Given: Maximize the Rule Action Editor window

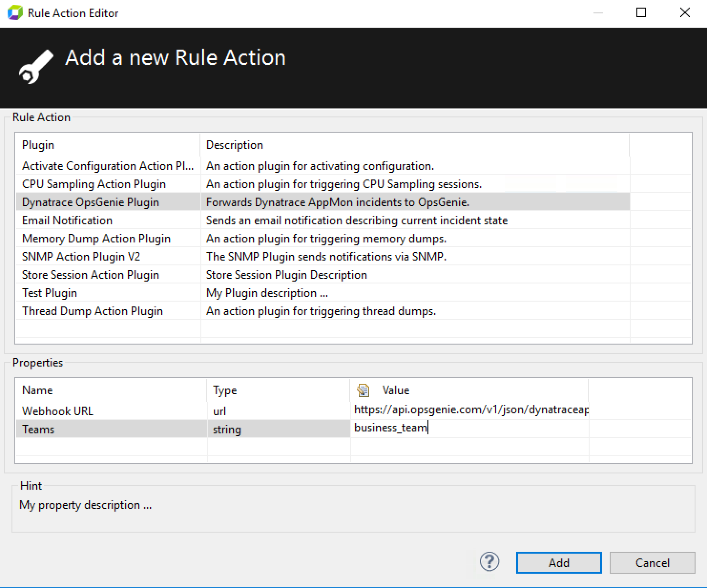Looking at the screenshot, I should click(641, 13).
